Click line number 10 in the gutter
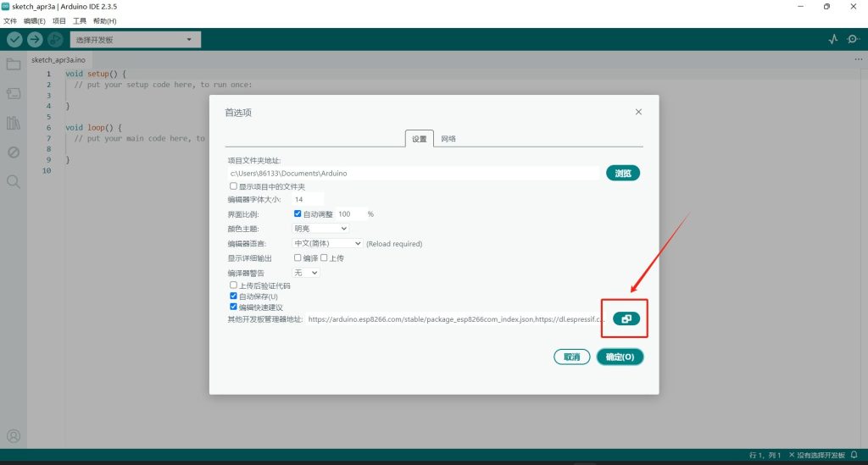Image resolution: width=868 pixels, height=465 pixels. coord(47,170)
